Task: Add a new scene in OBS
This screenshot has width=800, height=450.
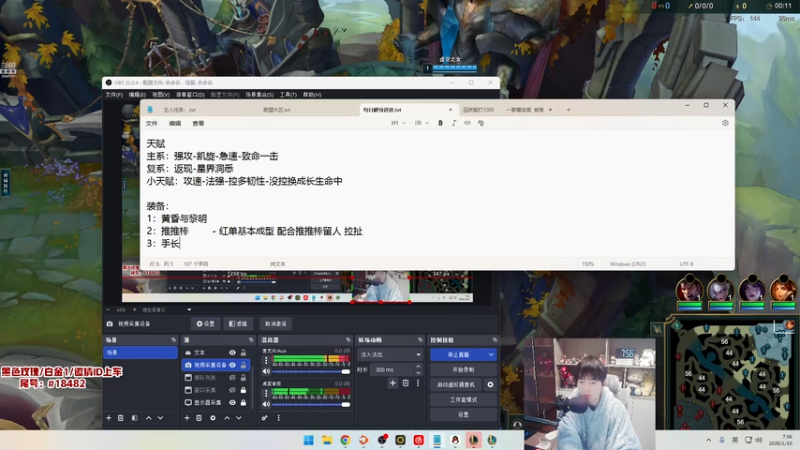Action: [109, 418]
